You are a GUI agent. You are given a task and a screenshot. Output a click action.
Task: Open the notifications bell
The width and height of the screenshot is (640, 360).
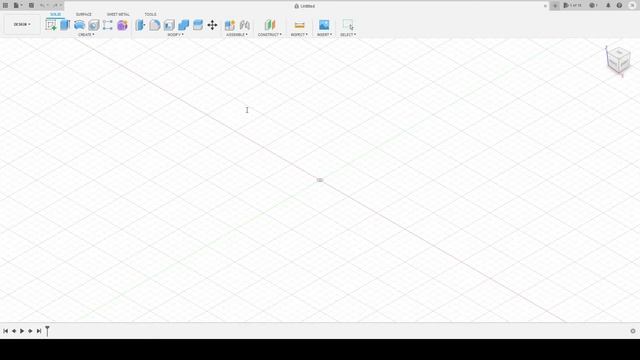[608, 6]
